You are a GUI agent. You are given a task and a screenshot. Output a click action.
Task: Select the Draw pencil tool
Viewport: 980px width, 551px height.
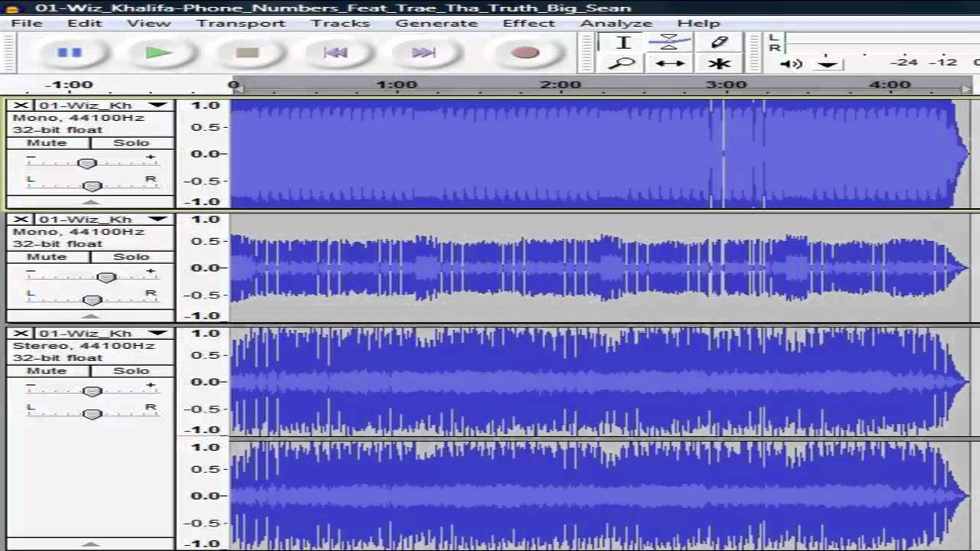[x=718, y=43]
